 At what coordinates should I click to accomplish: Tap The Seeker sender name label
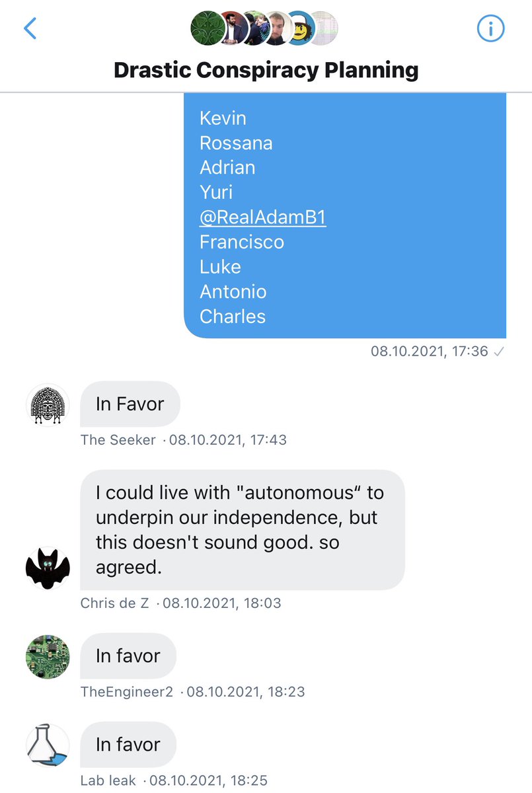118,440
